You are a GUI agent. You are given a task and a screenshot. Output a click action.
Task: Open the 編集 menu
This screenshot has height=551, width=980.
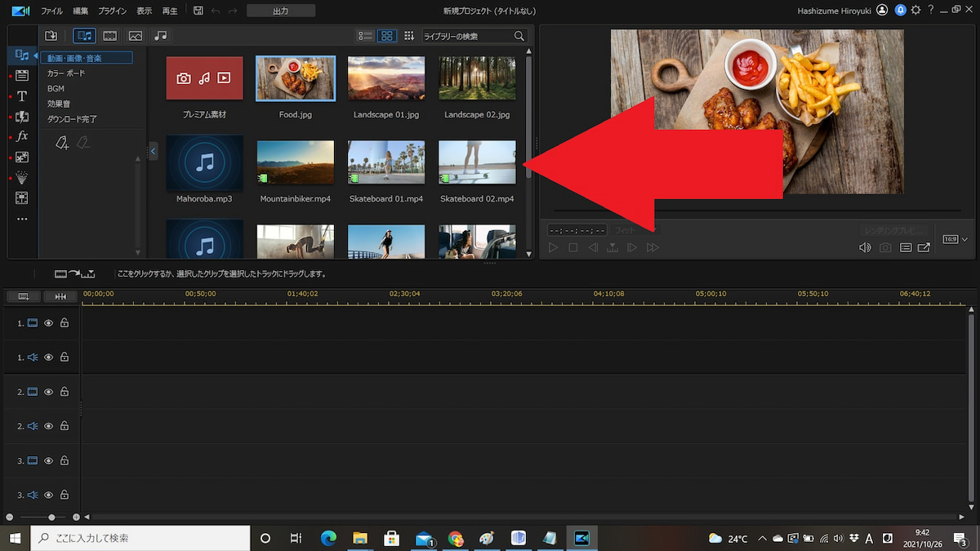(80, 11)
